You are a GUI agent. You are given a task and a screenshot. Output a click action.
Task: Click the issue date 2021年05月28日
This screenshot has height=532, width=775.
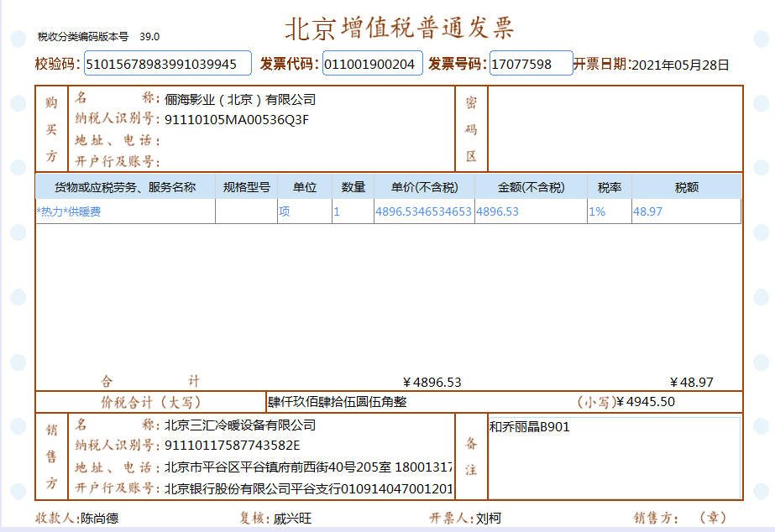click(x=680, y=65)
